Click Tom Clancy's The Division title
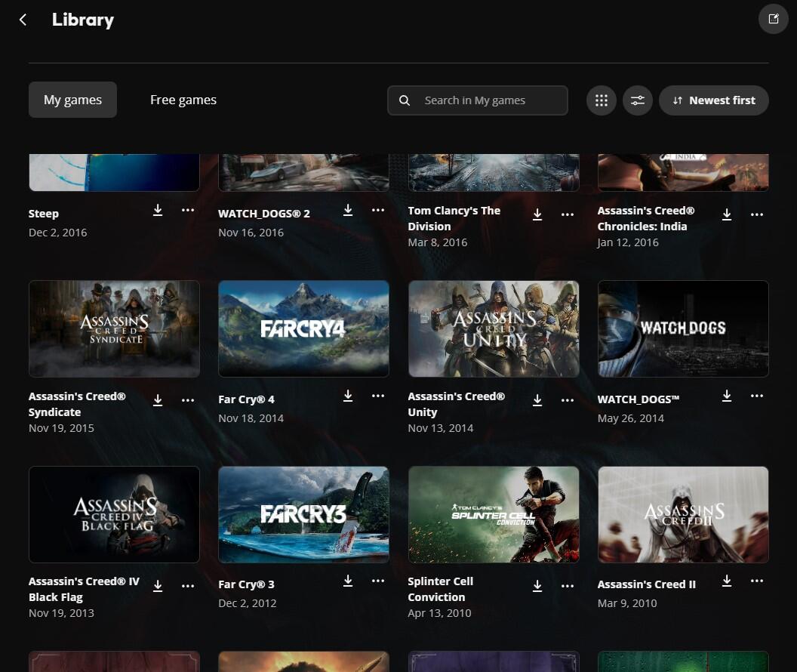This screenshot has height=672, width=797. [x=454, y=218]
